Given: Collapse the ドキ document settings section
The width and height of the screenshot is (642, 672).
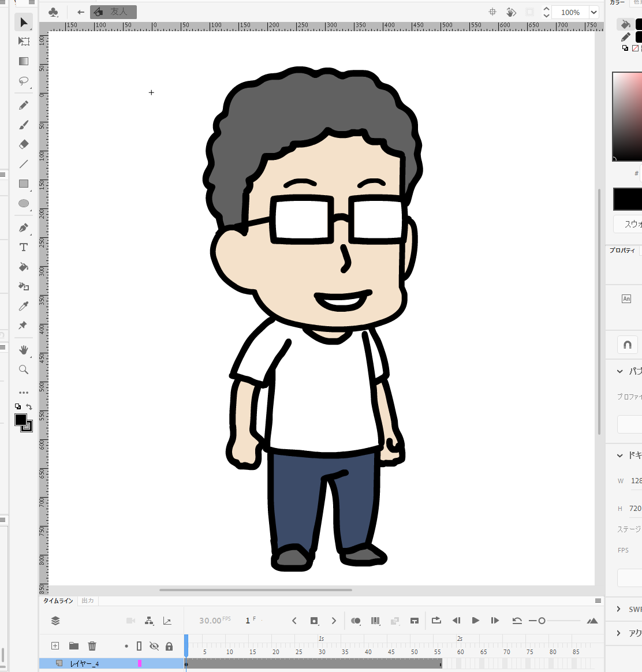Looking at the screenshot, I should click(x=619, y=455).
